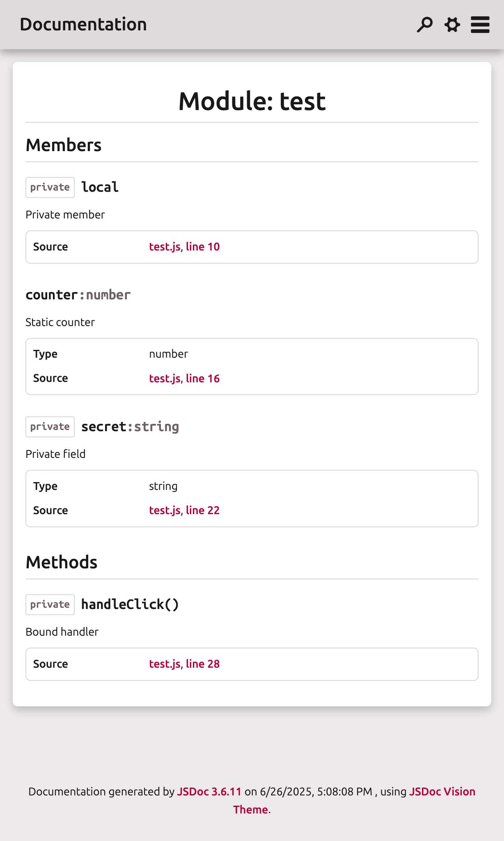Select the handleClick() method name
This screenshot has width=504, height=841.
coord(130,604)
